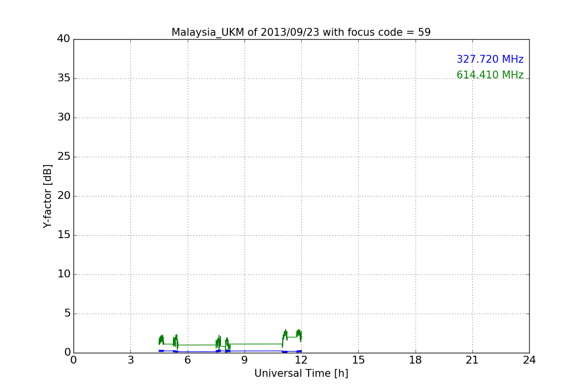Click the 'Y-factor [dB]' axis label
Viewport: 588px width, 392px height.
48,196
